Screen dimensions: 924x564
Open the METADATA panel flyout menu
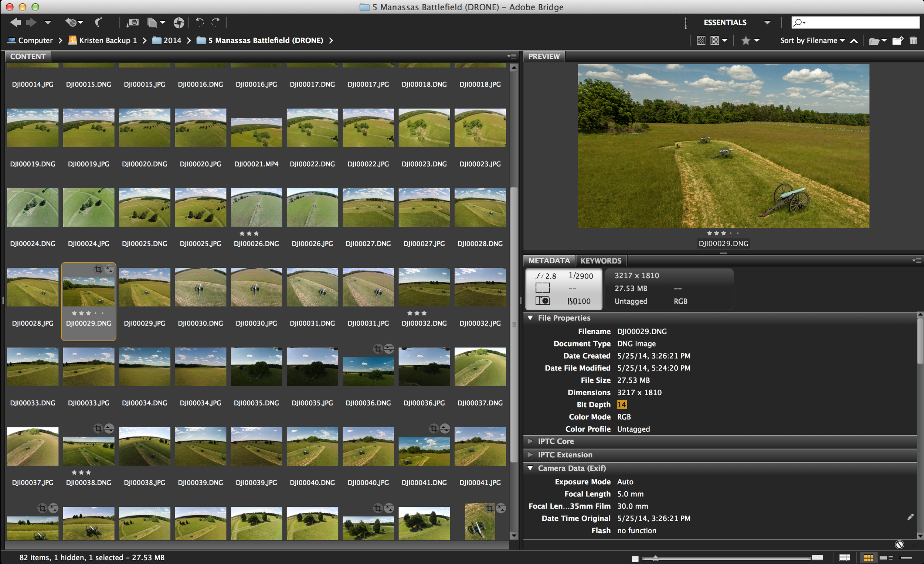[x=917, y=260]
